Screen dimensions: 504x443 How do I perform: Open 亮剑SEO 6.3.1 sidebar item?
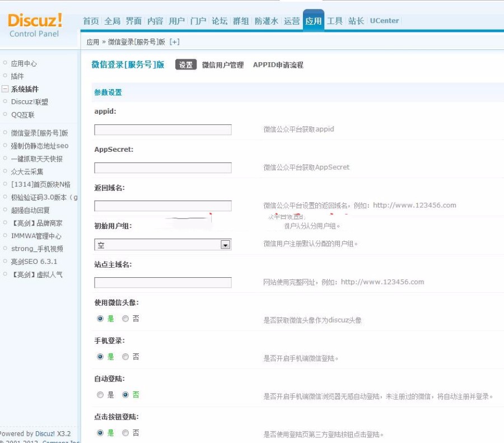coord(34,262)
